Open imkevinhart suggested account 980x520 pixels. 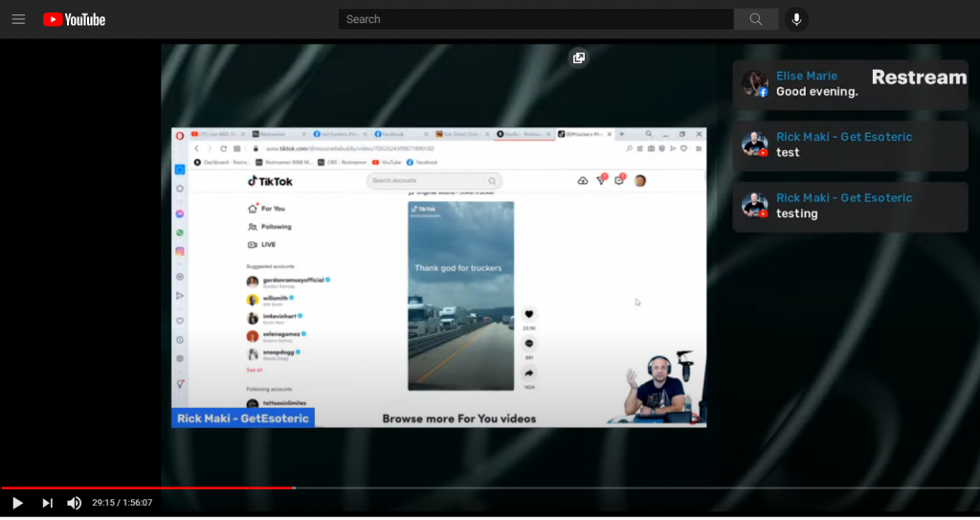pos(275,318)
